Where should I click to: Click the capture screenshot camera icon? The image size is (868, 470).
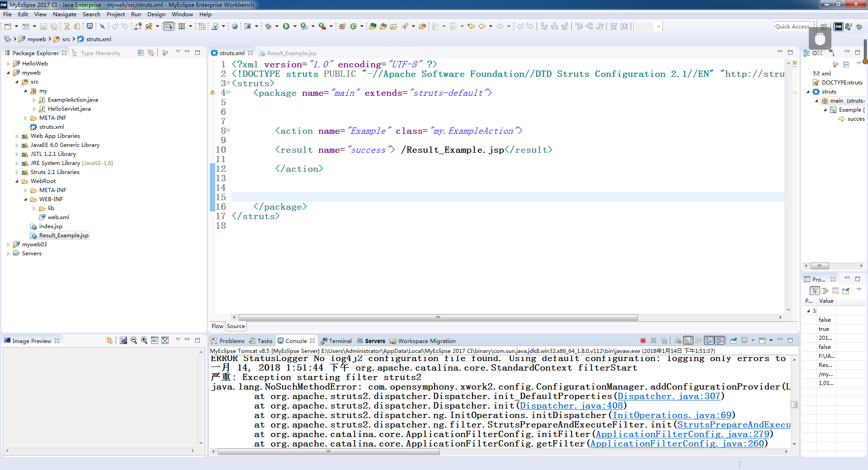pos(248,27)
